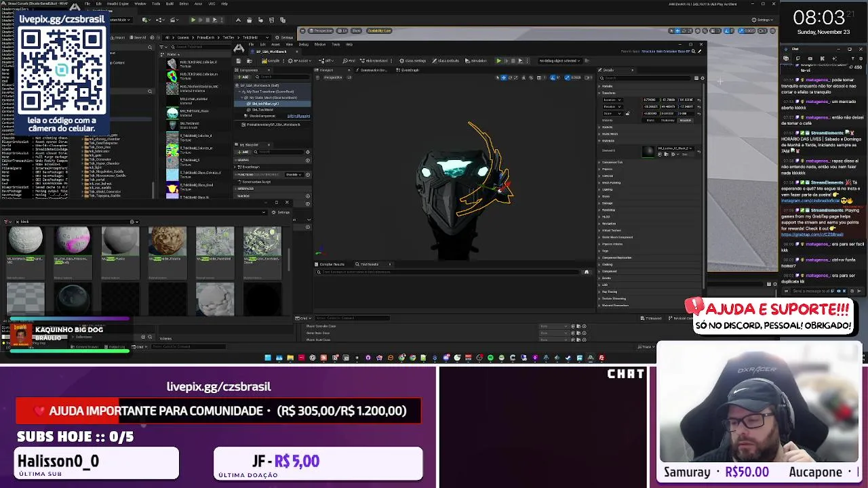Open Content Drawer button in status bar
This screenshot has height=488, width=868.
85,347
